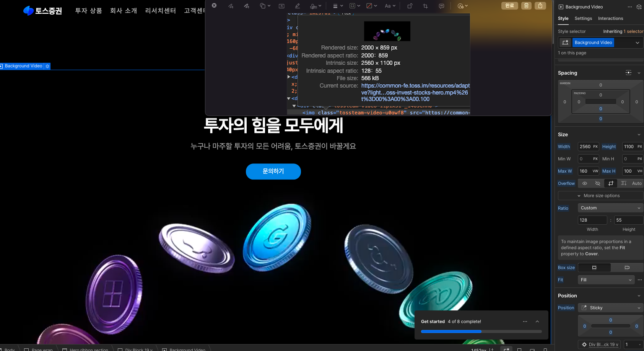Screen dimensions: 644x351
Task: Edit the ratio width field 128
Action: [x=592, y=220]
